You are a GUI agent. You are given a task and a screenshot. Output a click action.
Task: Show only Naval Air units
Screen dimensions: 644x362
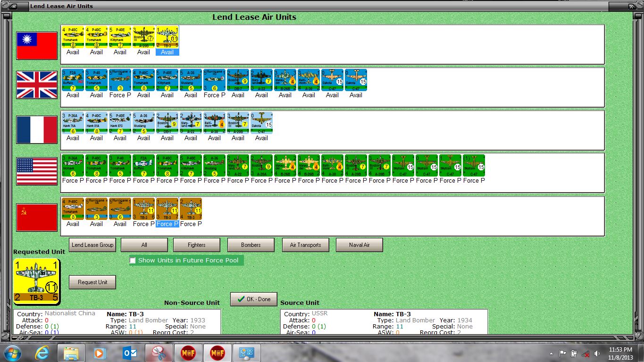click(x=360, y=245)
